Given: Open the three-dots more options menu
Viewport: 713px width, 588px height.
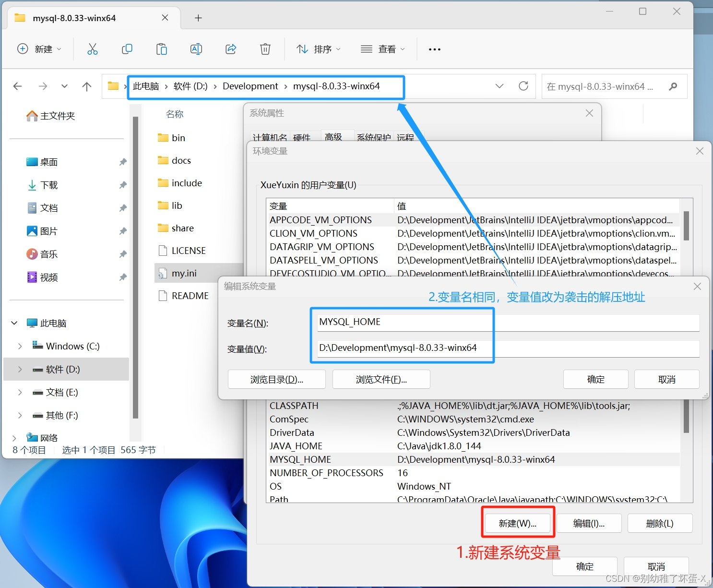Looking at the screenshot, I should pos(435,49).
